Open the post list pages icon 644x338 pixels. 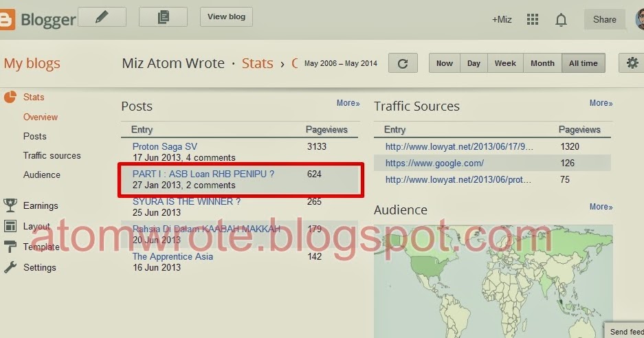coord(163,17)
